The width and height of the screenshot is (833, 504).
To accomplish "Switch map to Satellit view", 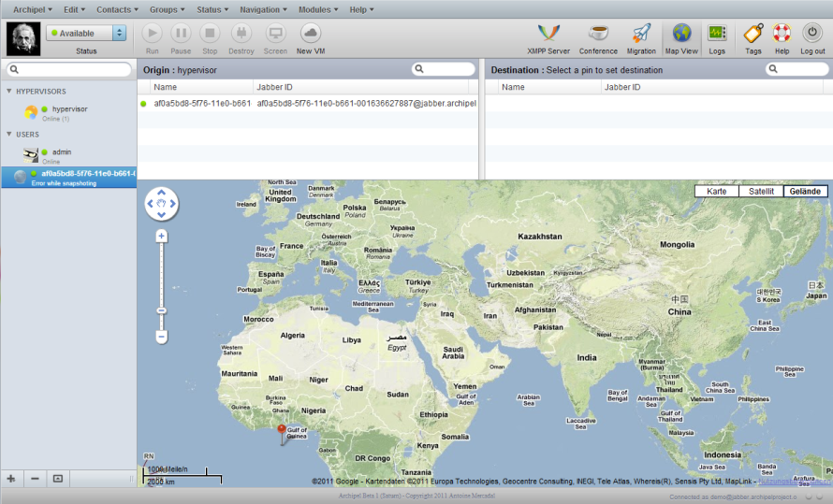I will point(761,191).
